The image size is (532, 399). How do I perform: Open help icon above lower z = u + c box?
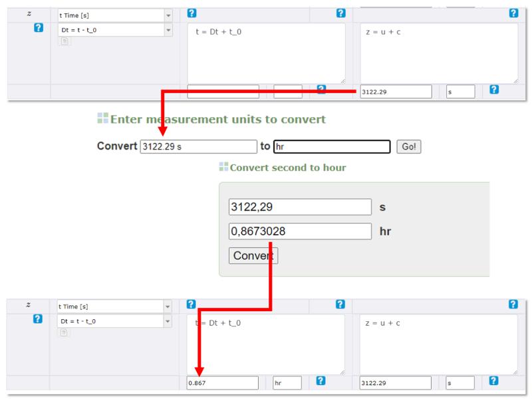[x=513, y=304]
